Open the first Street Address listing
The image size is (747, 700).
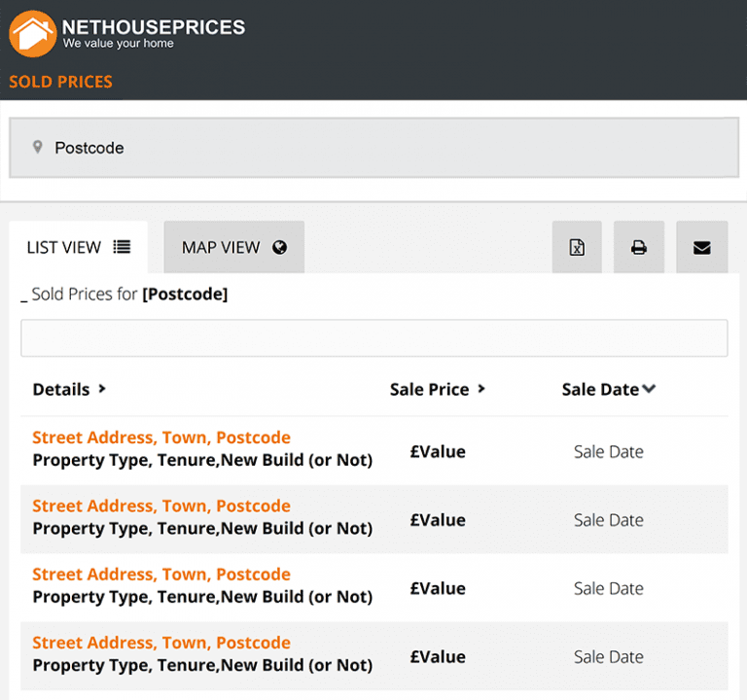point(161,437)
